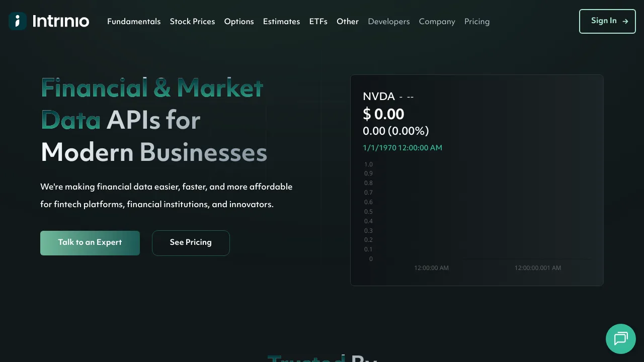Screen dimensions: 644x362
Task: Expand the Estimates menu
Action: pos(281,22)
